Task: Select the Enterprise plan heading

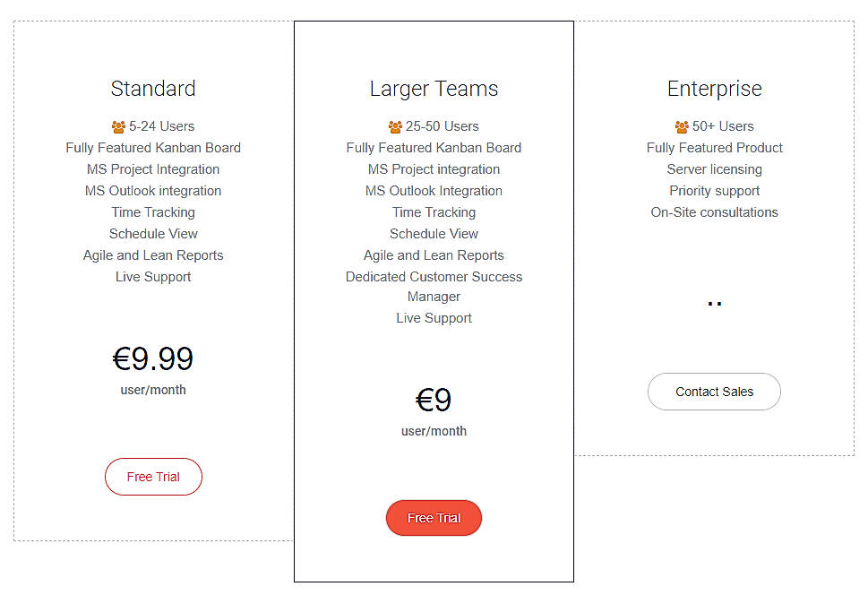Action: pos(714,88)
